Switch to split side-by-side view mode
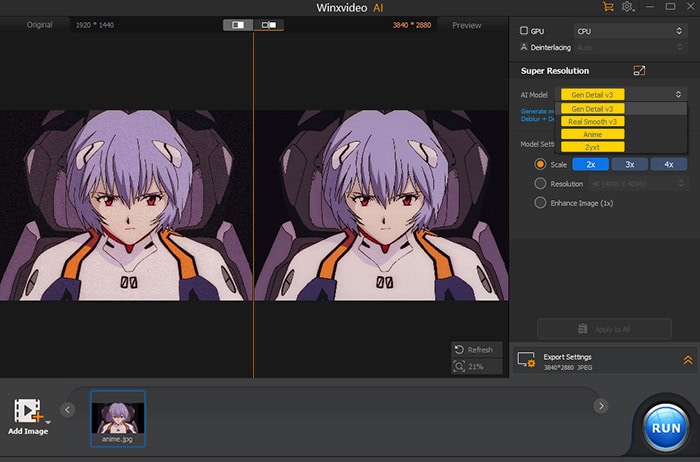700x462 pixels. 238,24
